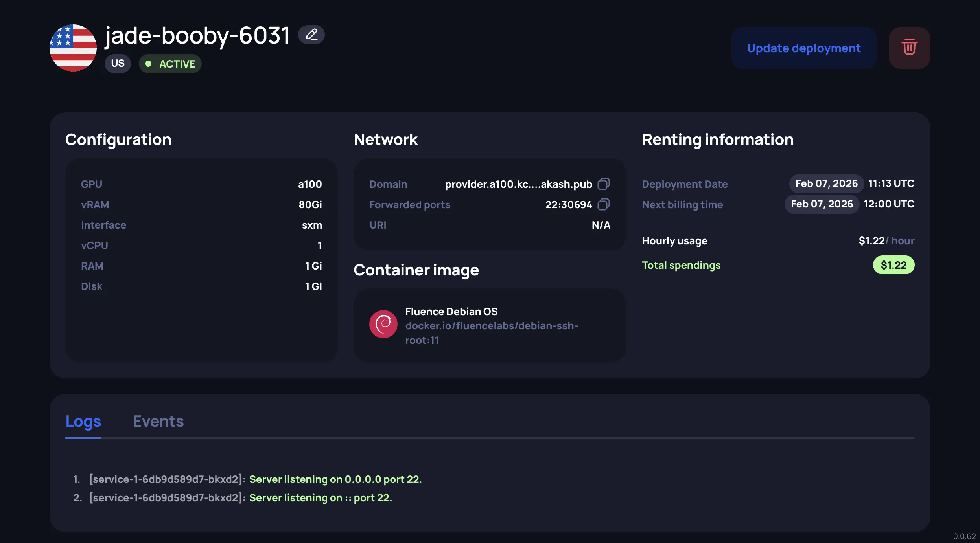Click the pencil icon to rename jade-booby-6031

[311, 35]
